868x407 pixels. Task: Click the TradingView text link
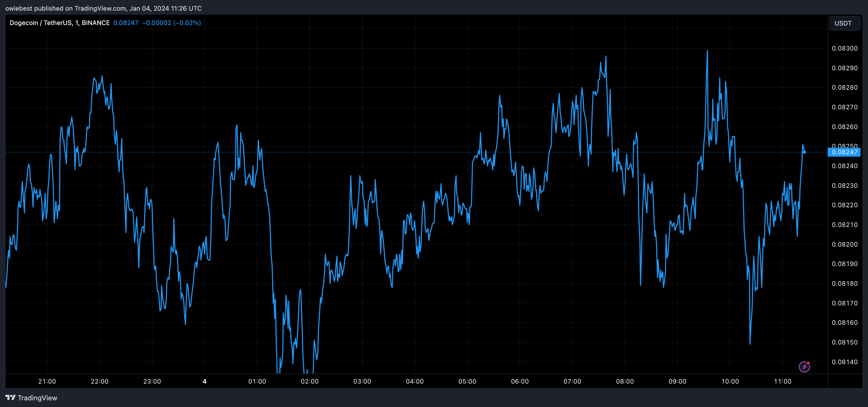click(x=37, y=398)
